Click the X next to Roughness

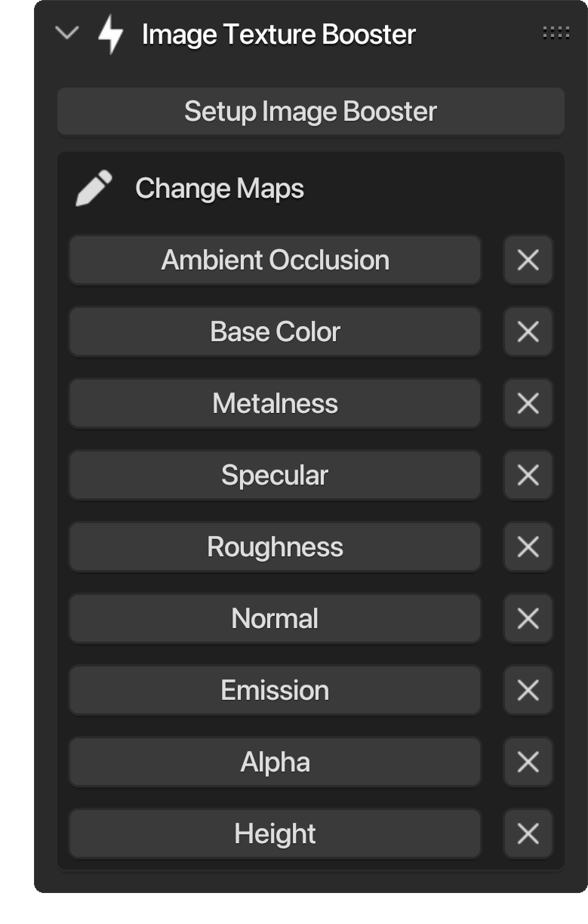point(528,547)
